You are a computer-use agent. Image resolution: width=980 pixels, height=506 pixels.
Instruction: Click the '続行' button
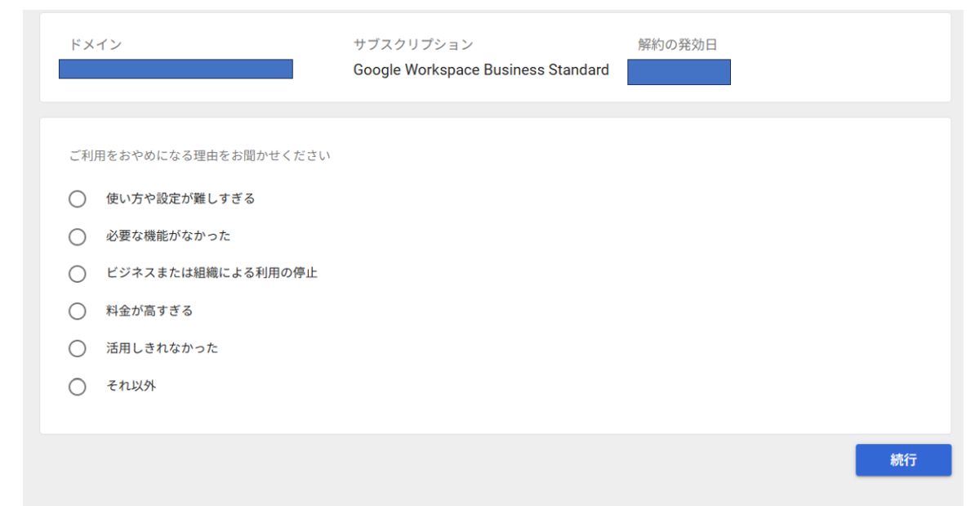coord(902,460)
